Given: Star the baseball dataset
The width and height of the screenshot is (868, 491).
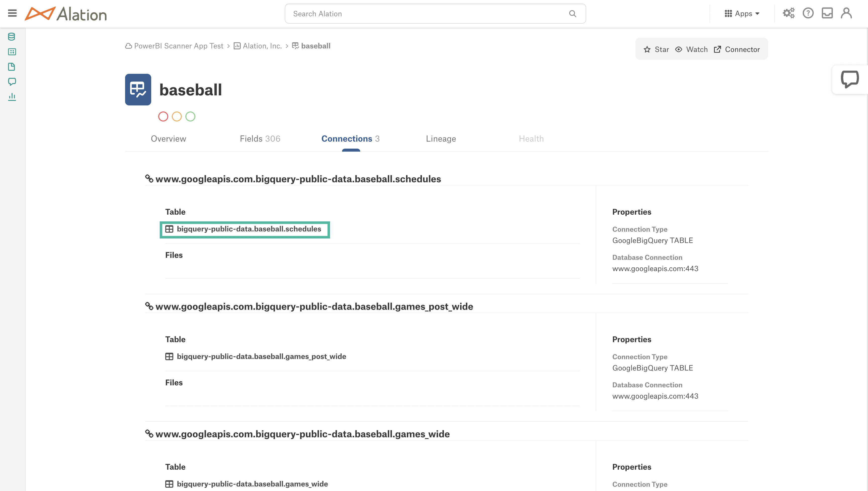Looking at the screenshot, I should point(656,49).
